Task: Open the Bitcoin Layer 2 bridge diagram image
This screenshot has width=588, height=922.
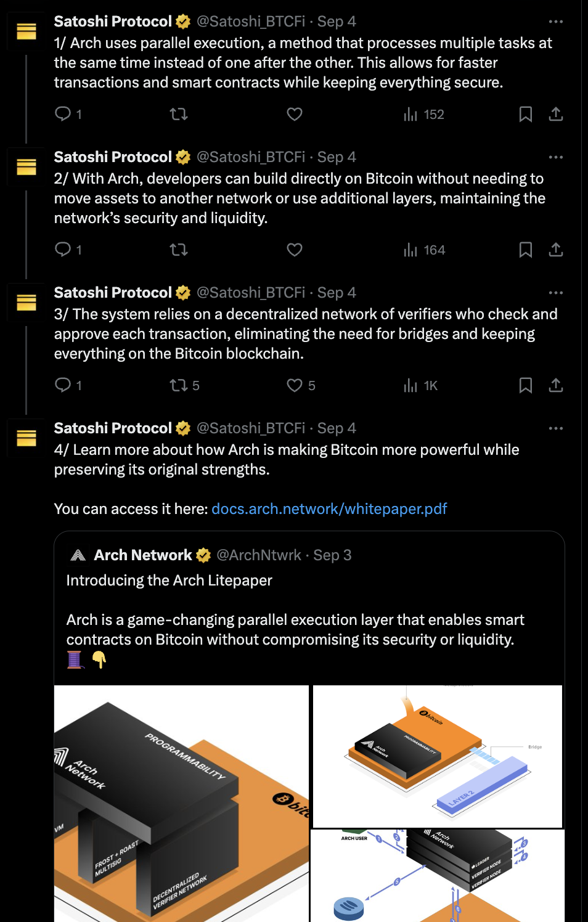Action: pyautogui.click(x=438, y=756)
